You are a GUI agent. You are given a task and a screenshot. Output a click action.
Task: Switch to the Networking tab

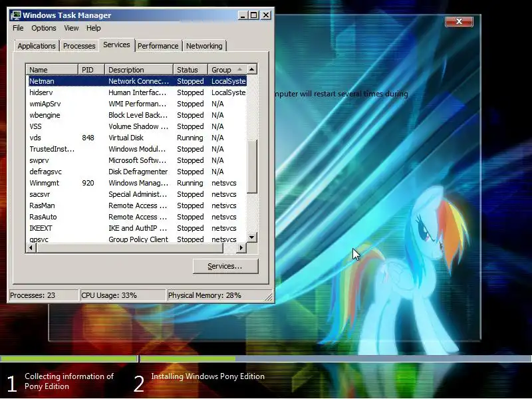coord(204,46)
